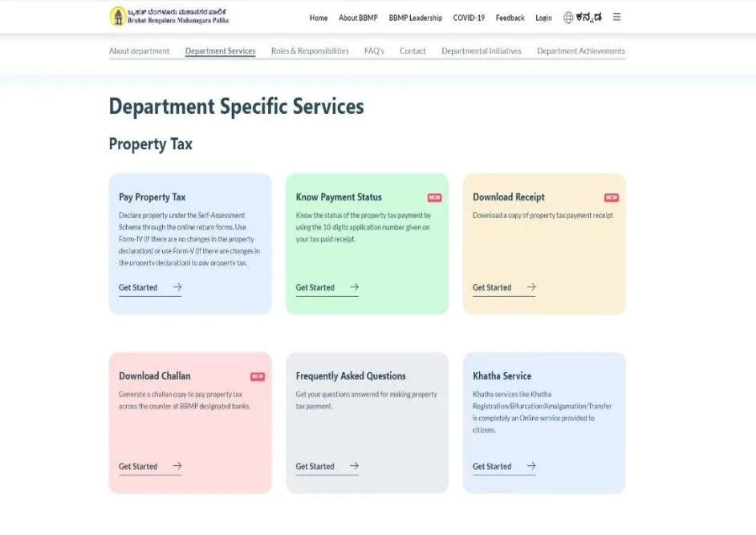Click arrow icon in Download Receipt card
This screenshot has width=756, height=535.
click(x=531, y=287)
